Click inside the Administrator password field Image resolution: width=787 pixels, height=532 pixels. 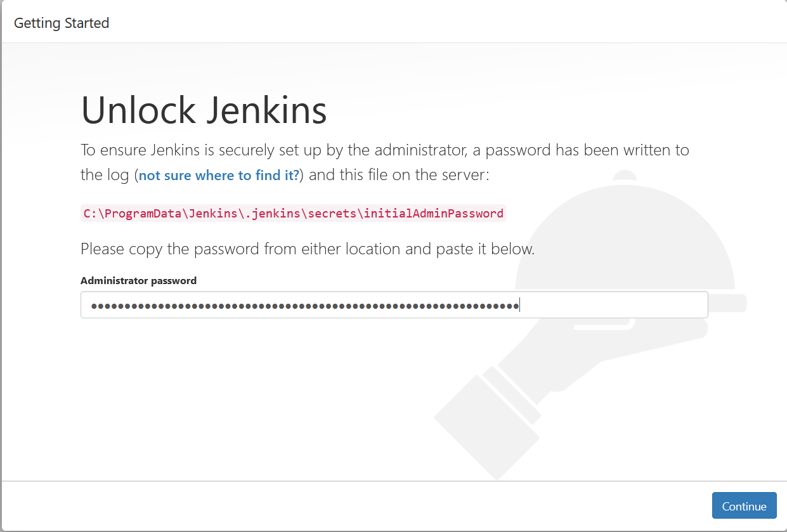393,304
